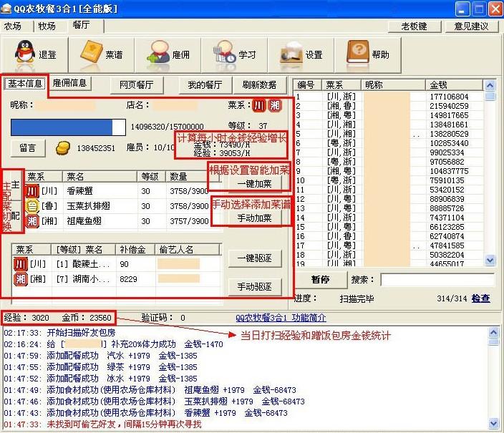Click the 意见建议 feedback button

[x=471, y=26]
